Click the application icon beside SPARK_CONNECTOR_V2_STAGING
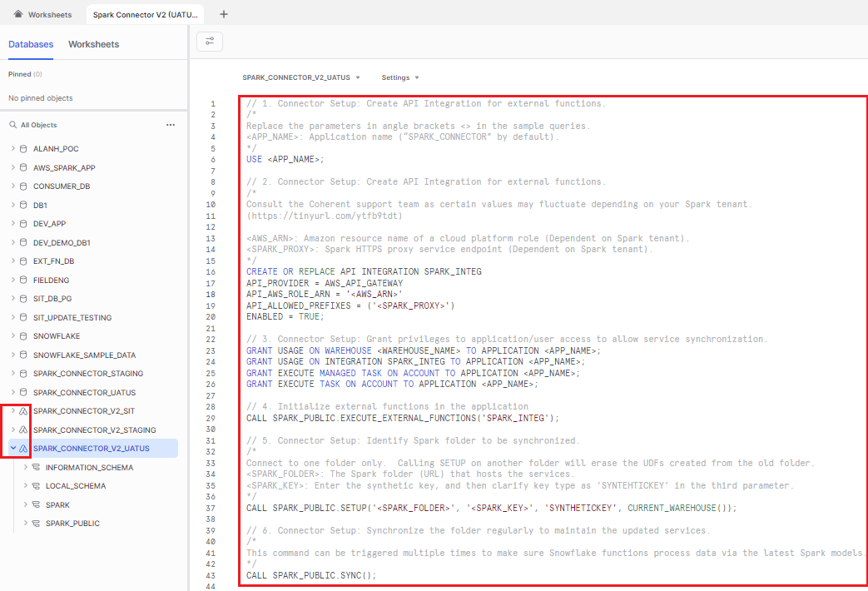 23,430
